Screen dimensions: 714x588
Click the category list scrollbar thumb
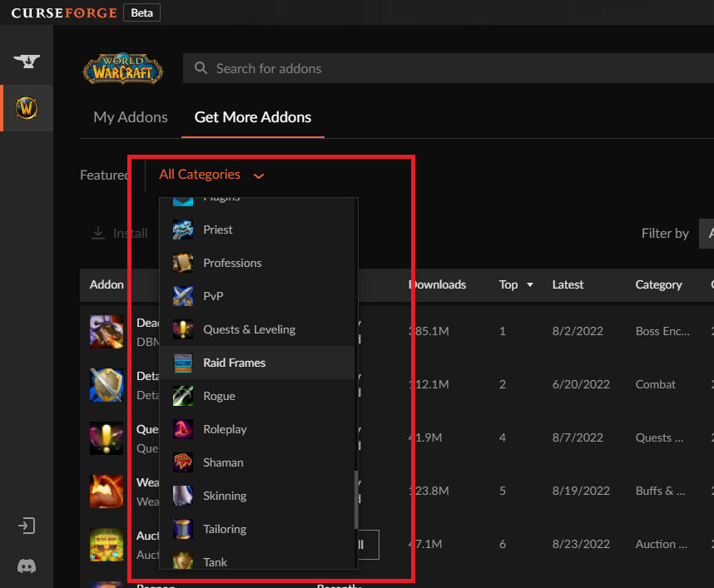[x=356, y=500]
